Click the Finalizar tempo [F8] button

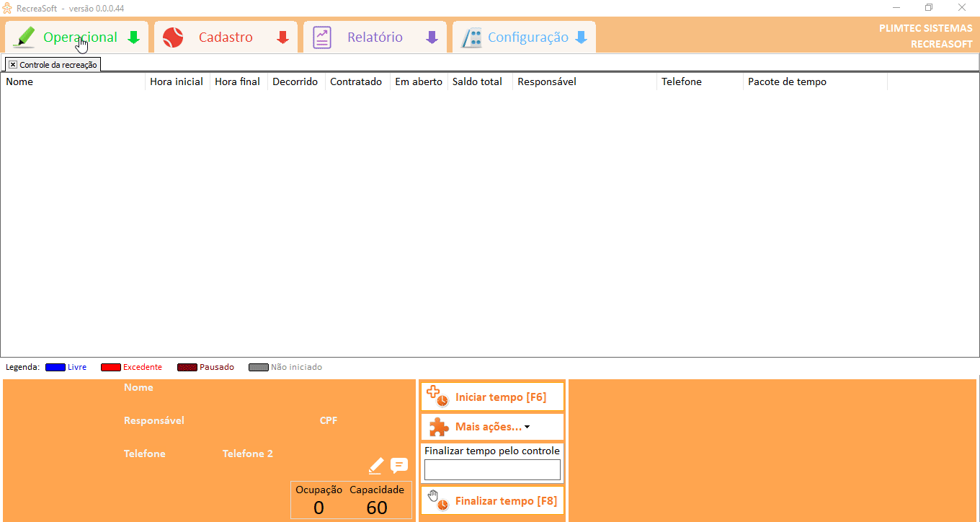pyautogui.click(x=492, y=500)
